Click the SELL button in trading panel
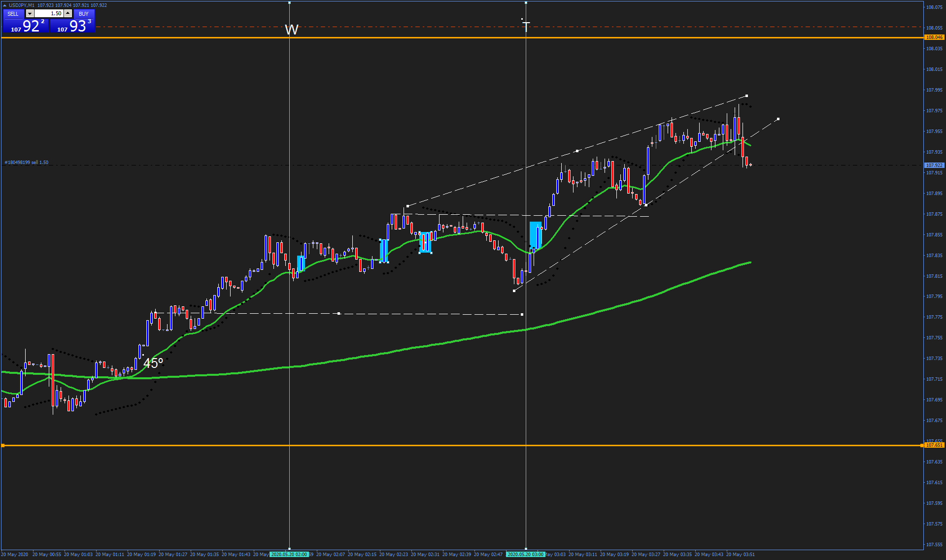Image resolution: width=946 pixels, height=560 pixels. click(13, 14)
